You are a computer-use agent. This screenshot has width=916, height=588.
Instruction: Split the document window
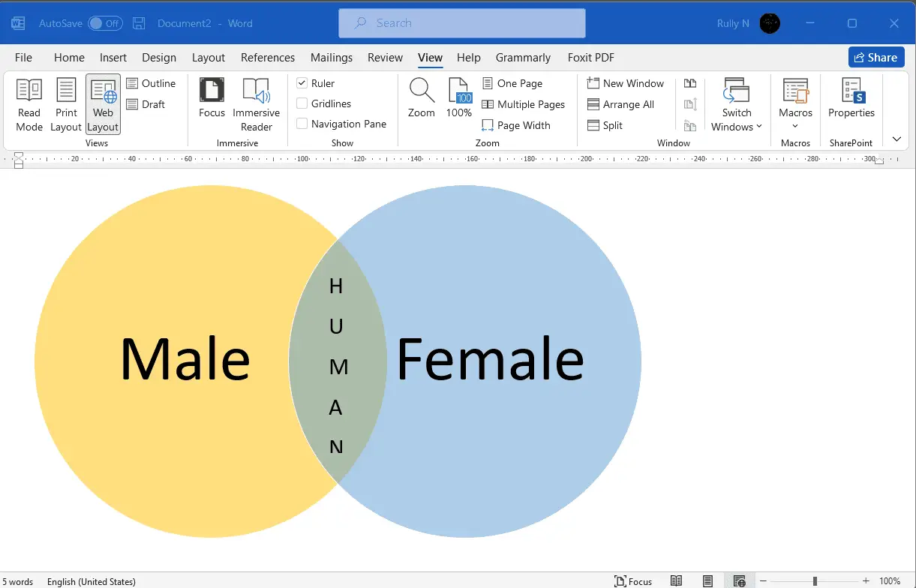click(605, 125)
